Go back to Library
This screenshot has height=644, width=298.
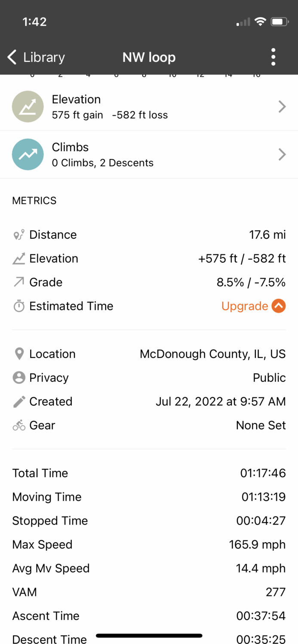pos(36,57)
